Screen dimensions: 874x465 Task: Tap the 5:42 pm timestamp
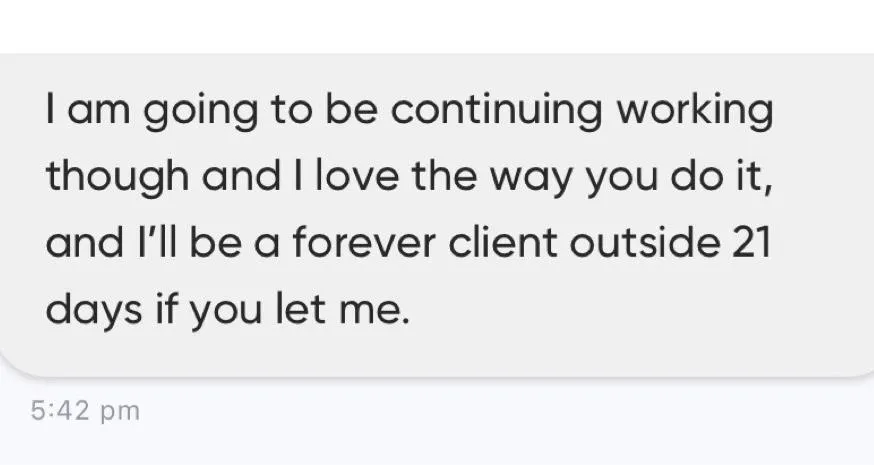pyautogui.click(x=85, y=411)
